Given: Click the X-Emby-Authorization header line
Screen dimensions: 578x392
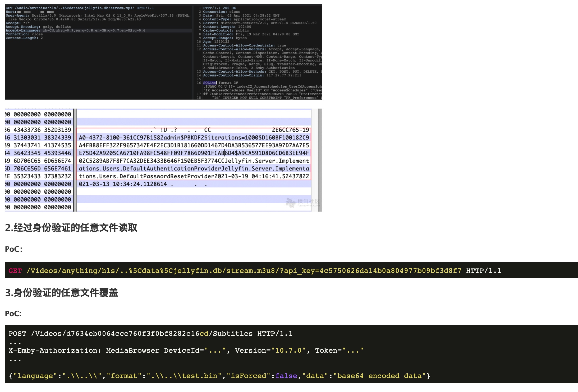Looking at the screenshot, I should point(54,351).
